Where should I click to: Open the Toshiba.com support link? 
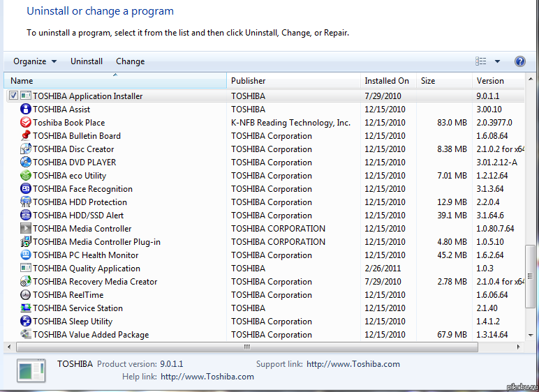coord(353,364)
